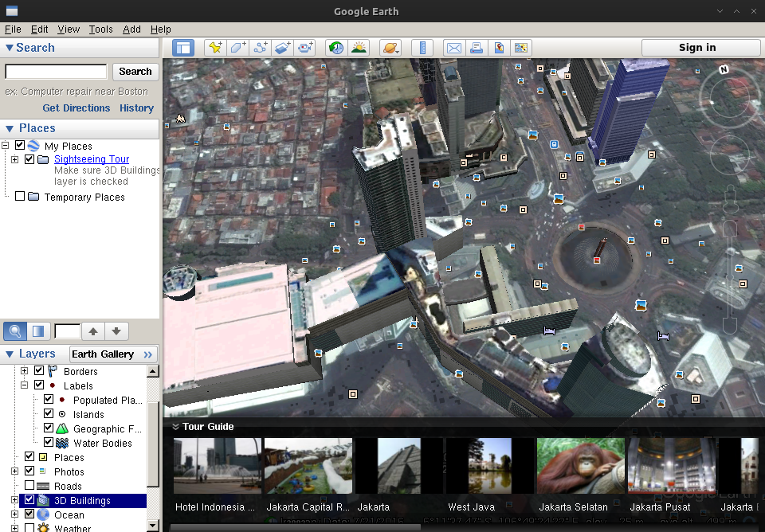Viewport: 765px width, 532px height.
Task: Click the email envelope icon
Action: 454,48
